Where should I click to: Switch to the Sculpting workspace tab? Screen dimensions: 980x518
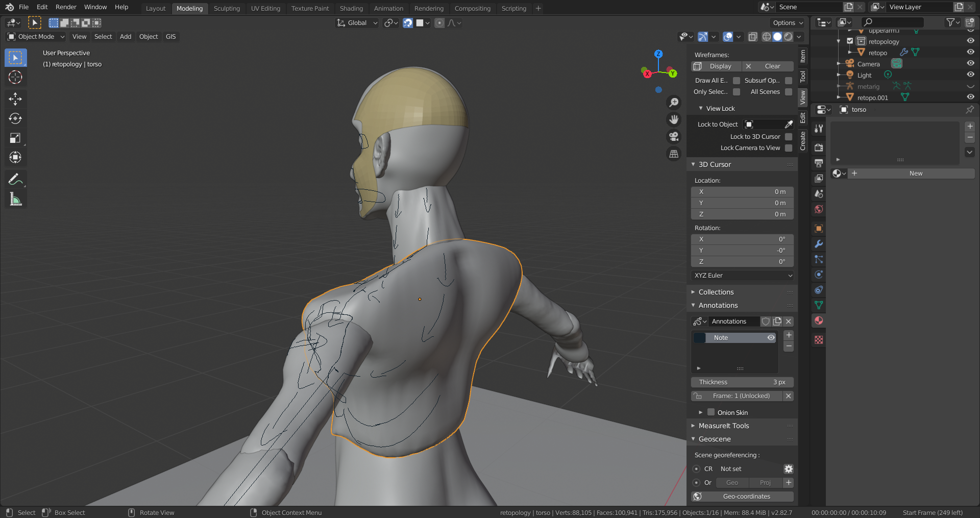click(227, 8)
